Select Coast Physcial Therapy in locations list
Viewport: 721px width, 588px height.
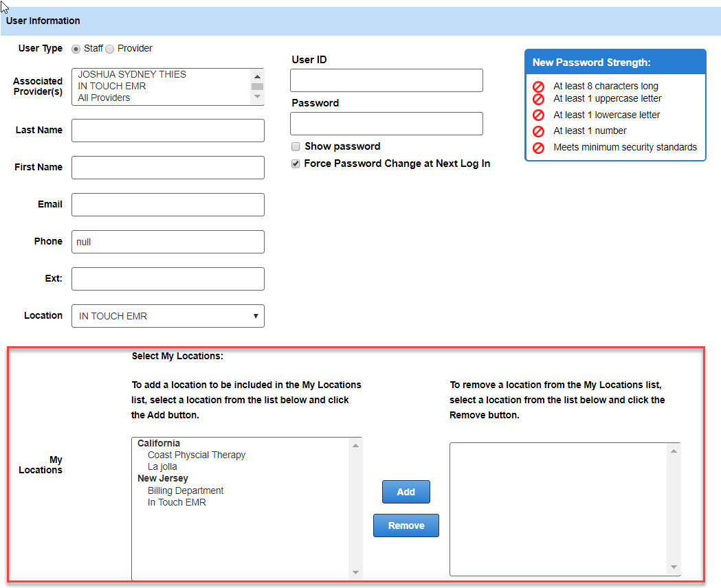click(x=196, y=455)
